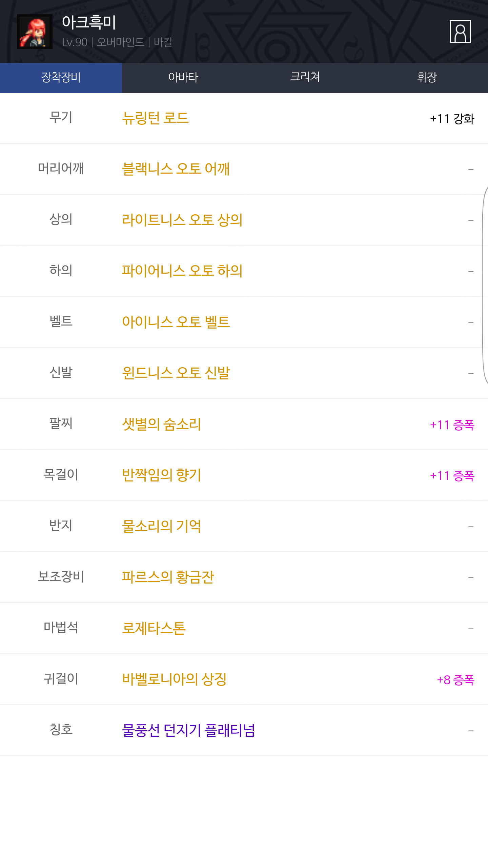The width and height of the screenshot is (488, 868).
Task: Open the 뉴링턴 로드 weapon item
Action: click(x=155, y=118)
